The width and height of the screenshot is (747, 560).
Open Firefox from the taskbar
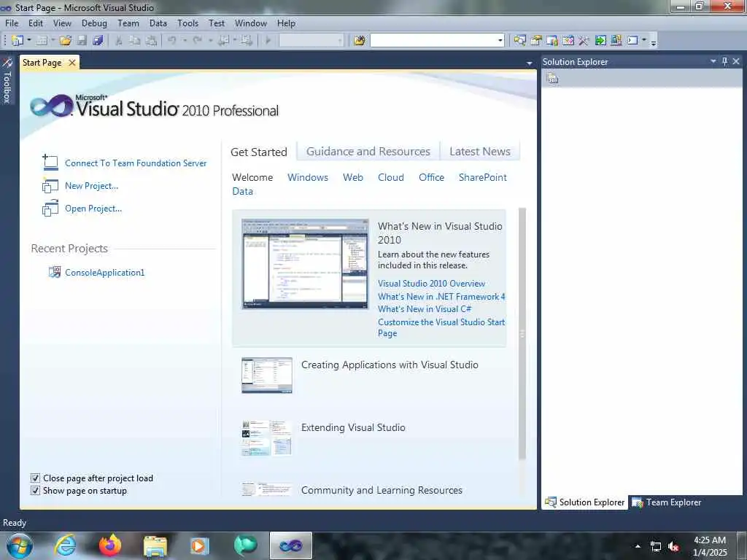coord(110,545)
